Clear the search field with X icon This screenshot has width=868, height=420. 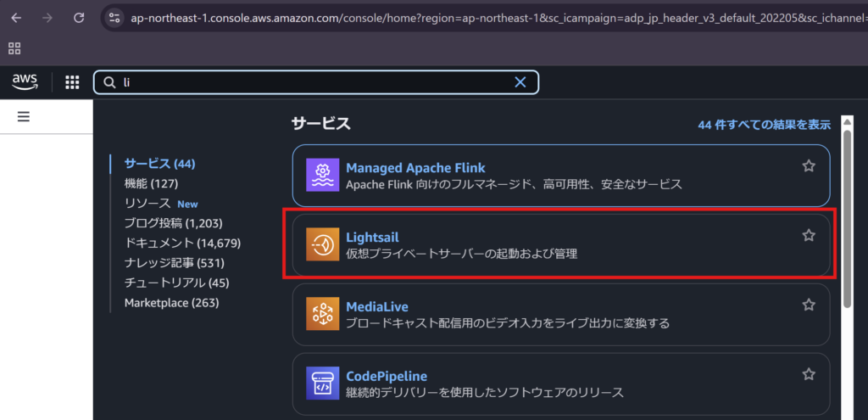520,82
